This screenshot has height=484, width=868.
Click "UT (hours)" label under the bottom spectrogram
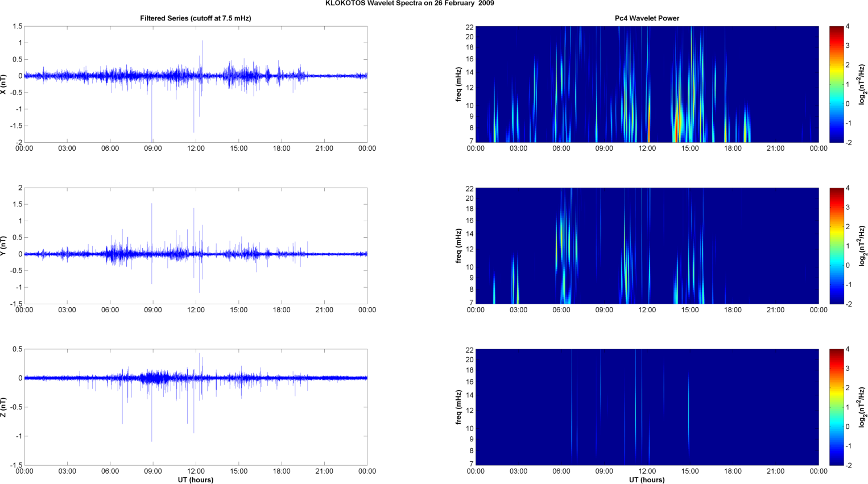pos(647,479)
